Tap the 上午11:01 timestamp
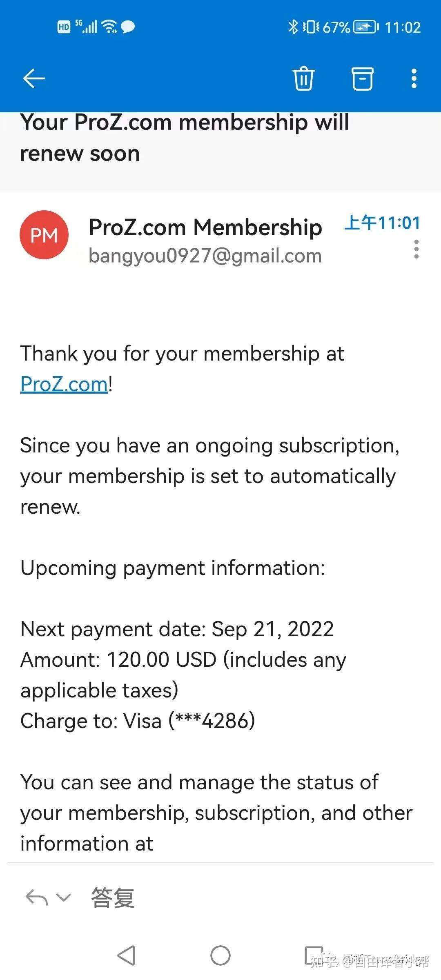 tap(382, 223)
